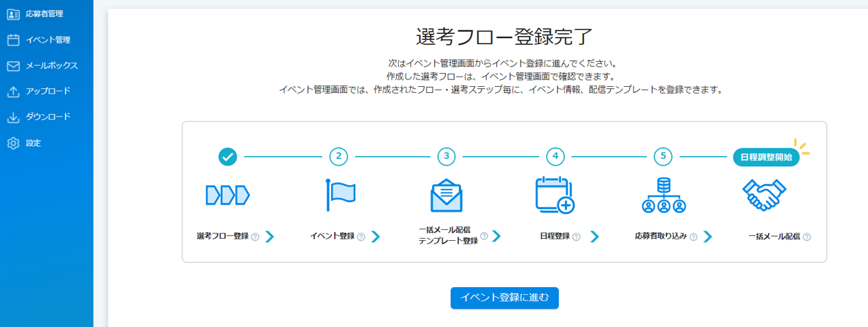
Task: Click the イベント登録 step label
Action: click(x=332, y=237)
